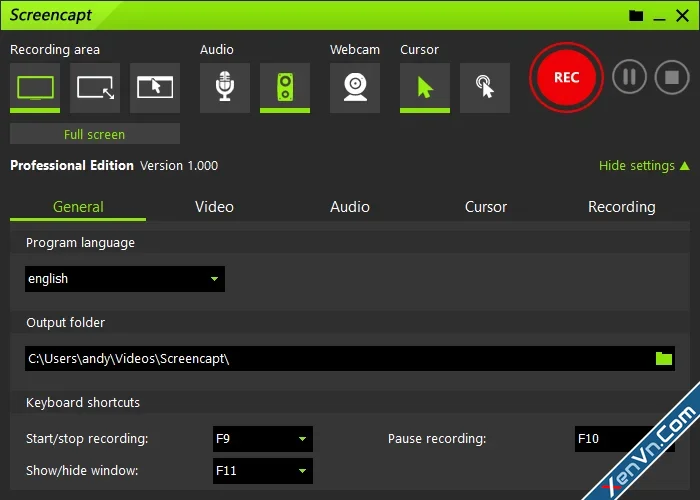Start recording with REC button

(x=567, y=78)
